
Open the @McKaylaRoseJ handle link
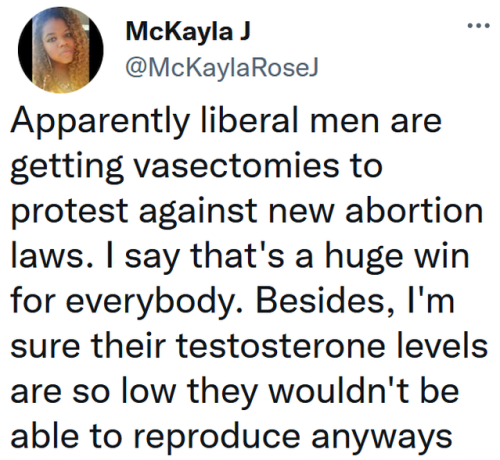pyautogui.click(x=222, y=68)
